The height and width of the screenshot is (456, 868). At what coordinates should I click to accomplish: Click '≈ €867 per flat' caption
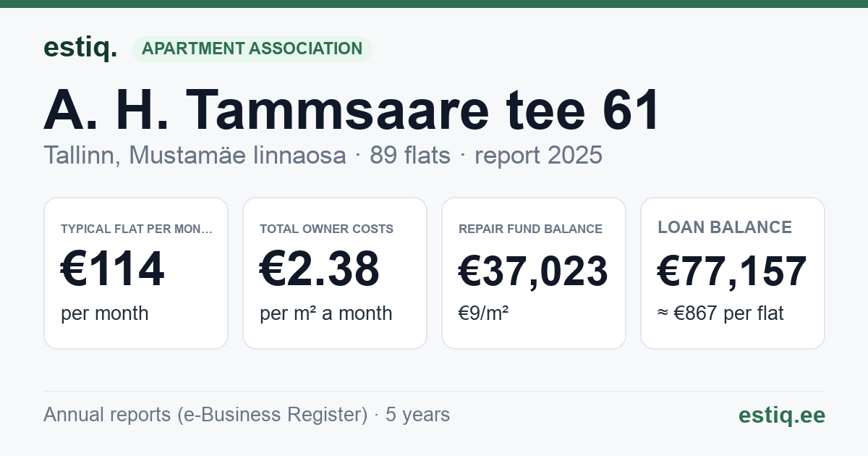point(720,313)
